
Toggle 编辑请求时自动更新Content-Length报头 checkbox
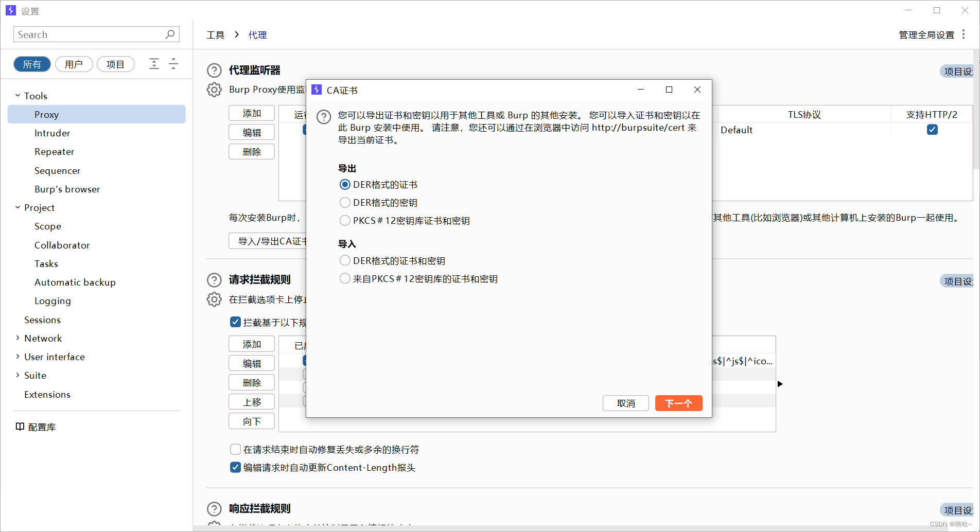click(235, 467)
